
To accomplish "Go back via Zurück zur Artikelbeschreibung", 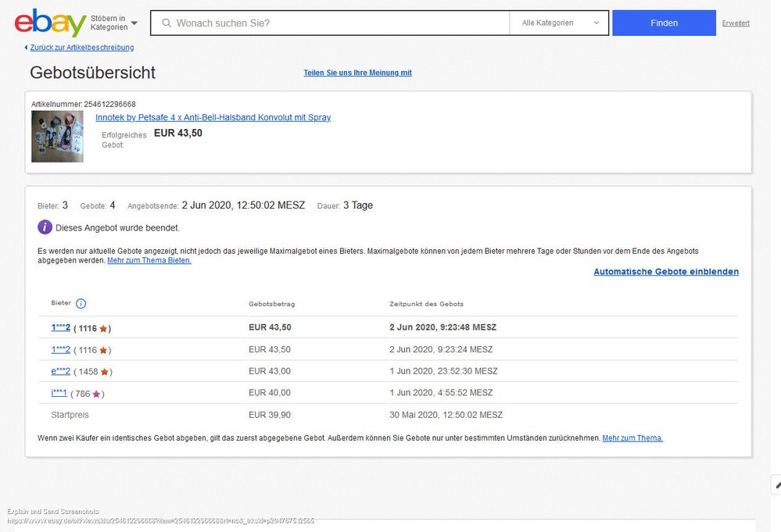I will [81, 48].
